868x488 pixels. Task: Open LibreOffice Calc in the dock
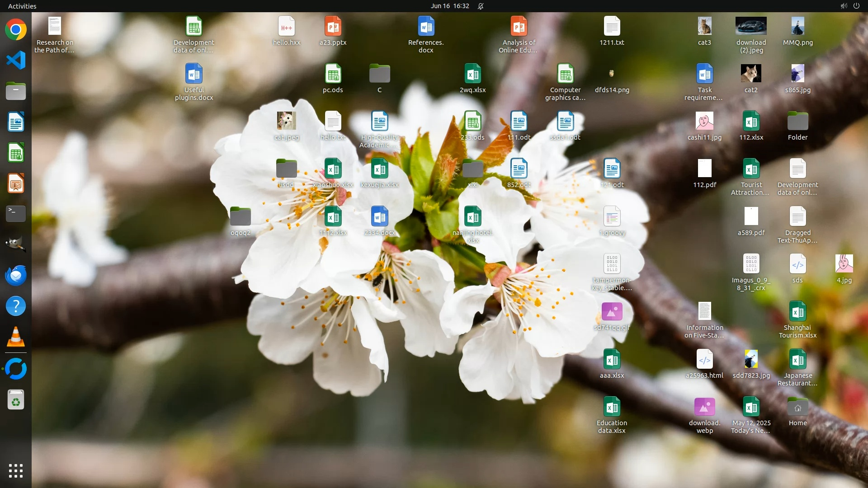[16, 153]
